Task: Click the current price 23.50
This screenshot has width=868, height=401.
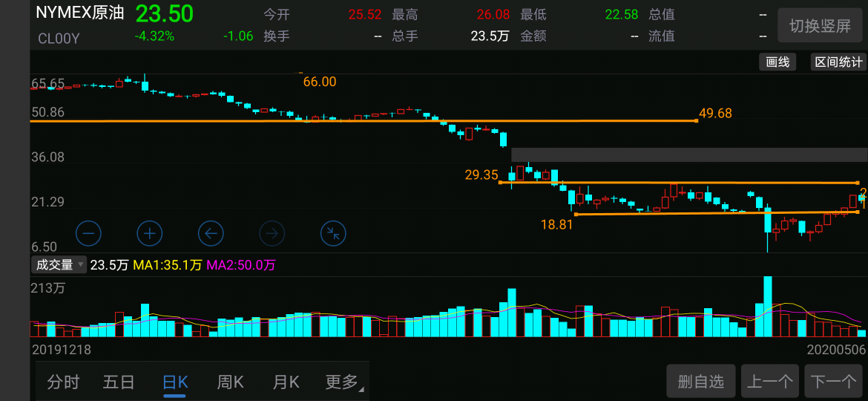Action: pos(165,13)
